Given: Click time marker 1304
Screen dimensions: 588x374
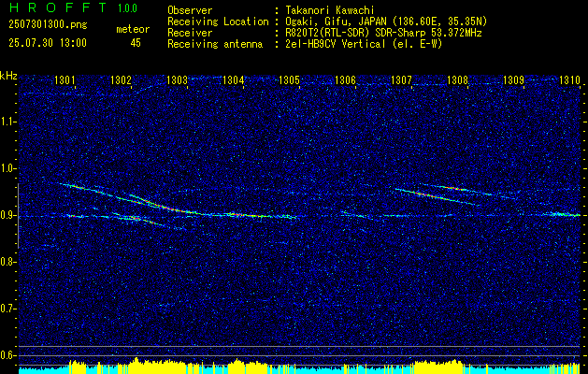Looking at the screenshot, I should (234, 79).
